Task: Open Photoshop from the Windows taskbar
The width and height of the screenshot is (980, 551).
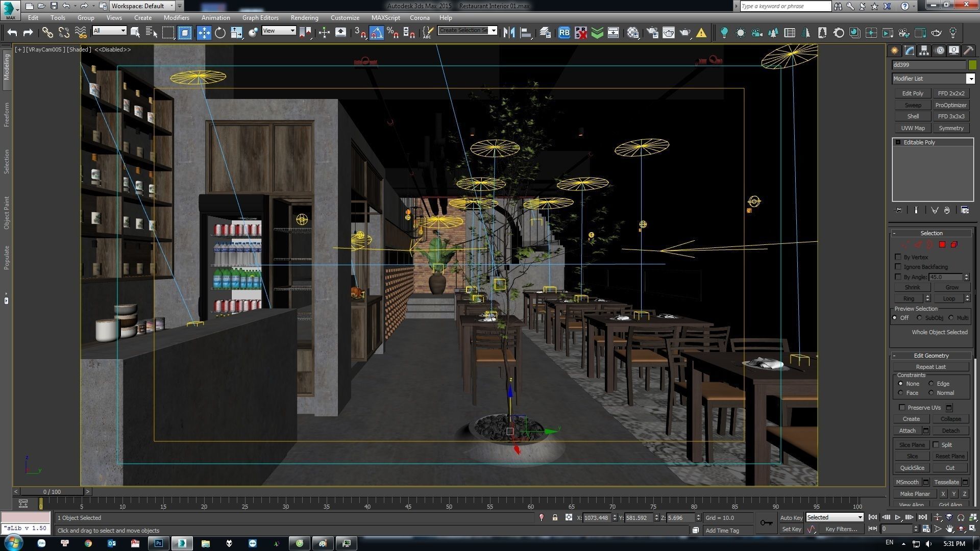Action: [158, 543]
